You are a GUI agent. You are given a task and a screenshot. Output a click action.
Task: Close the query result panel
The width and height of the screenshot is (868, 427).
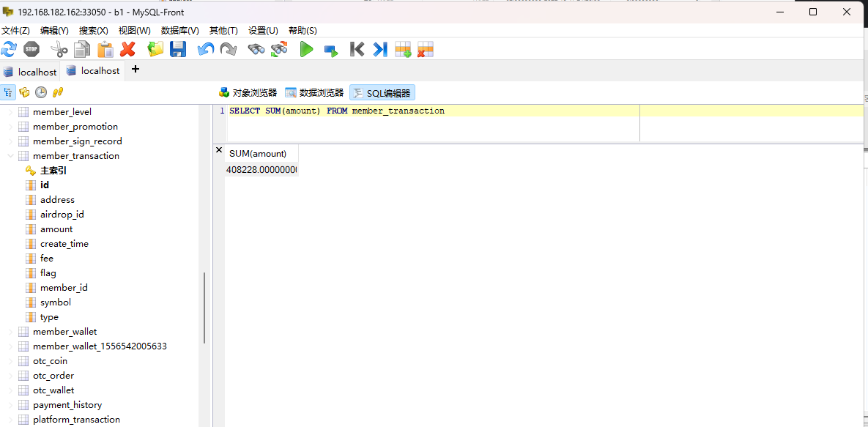(219, 150)
